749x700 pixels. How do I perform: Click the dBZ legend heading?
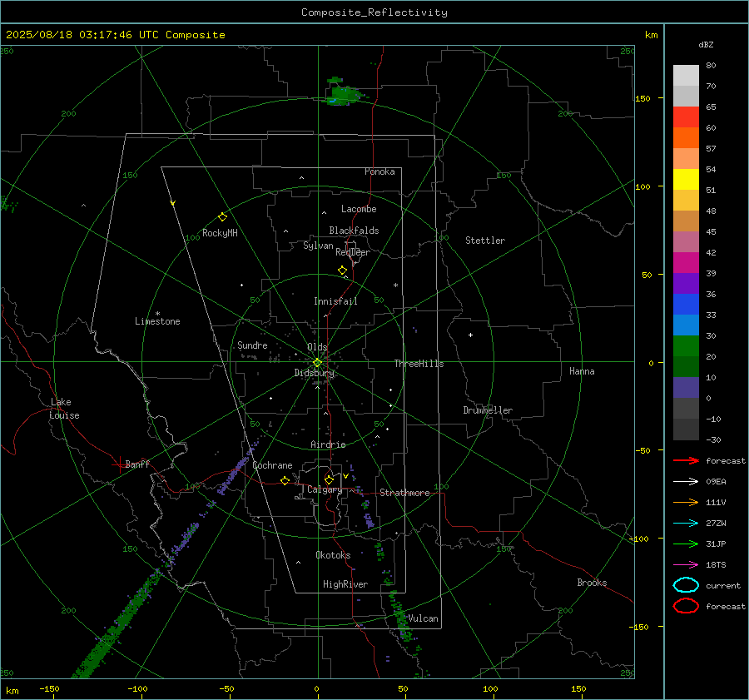706,45
